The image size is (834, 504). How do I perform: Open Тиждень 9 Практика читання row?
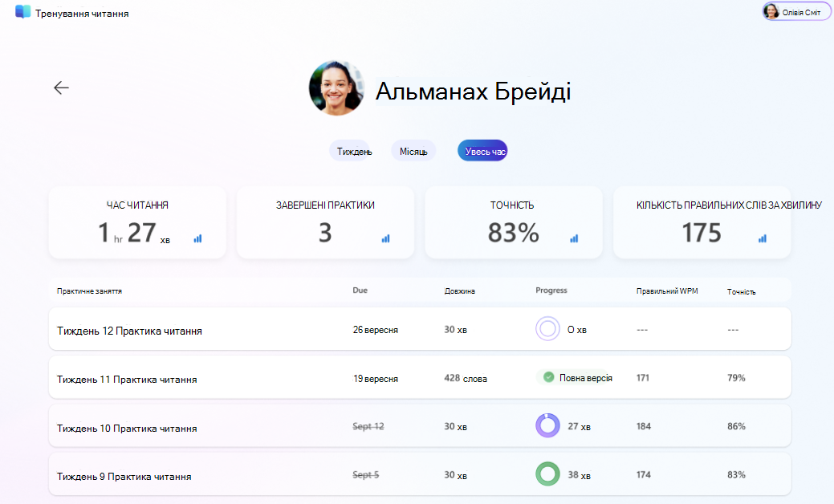click(x=420, y=474)
